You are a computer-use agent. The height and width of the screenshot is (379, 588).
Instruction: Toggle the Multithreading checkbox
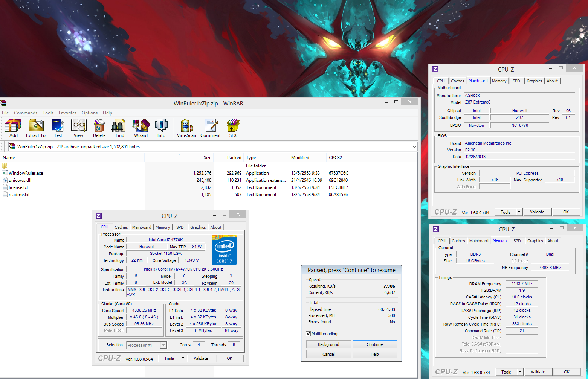point(309,334)
